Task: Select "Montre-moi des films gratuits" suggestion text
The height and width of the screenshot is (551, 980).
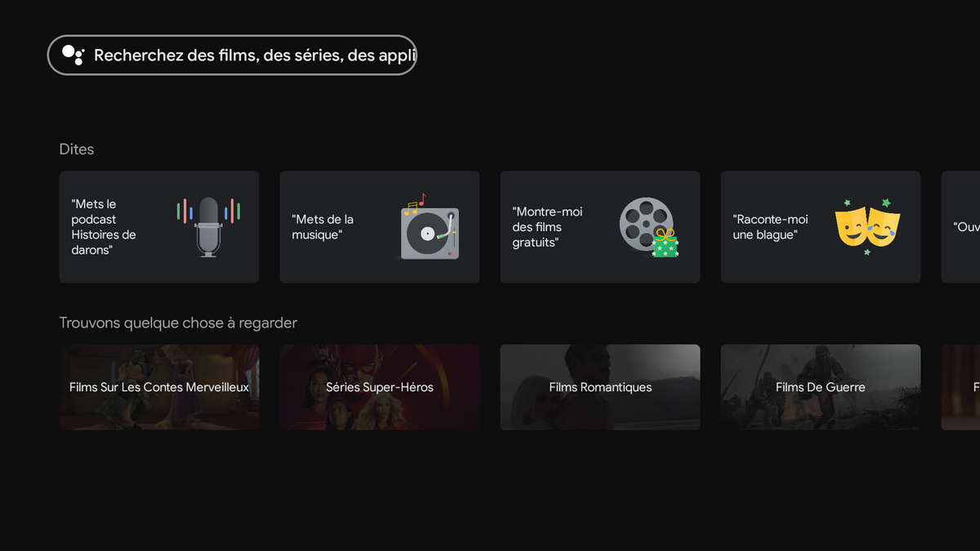Action: (548, 227)
